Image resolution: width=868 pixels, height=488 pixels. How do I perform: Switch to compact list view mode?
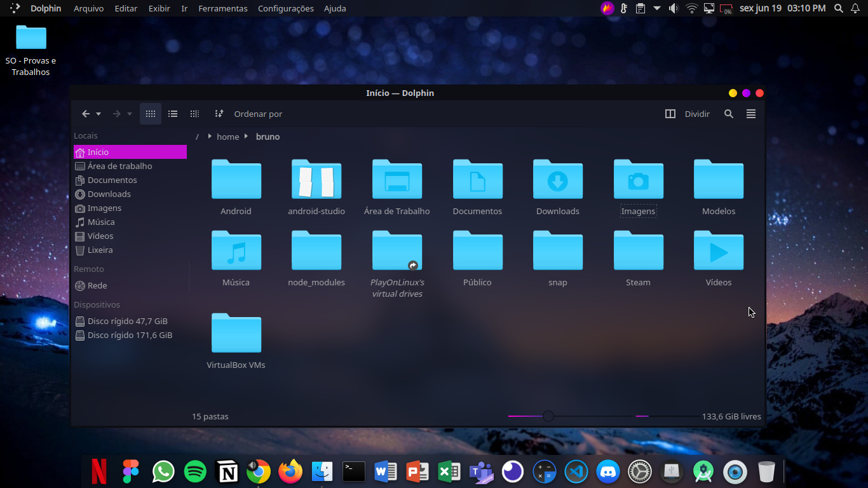click(x=173, y=114)
